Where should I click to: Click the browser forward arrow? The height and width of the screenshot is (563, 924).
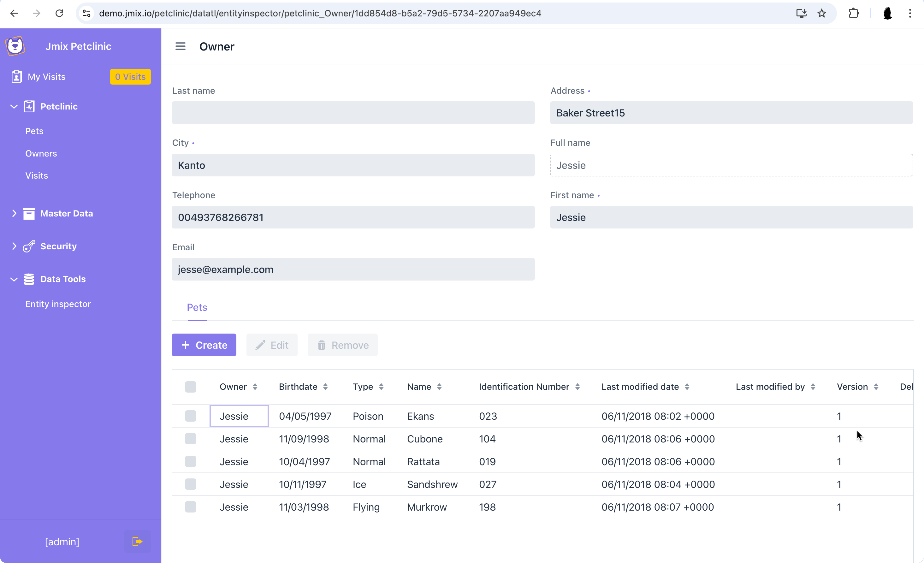coord(36,14)
